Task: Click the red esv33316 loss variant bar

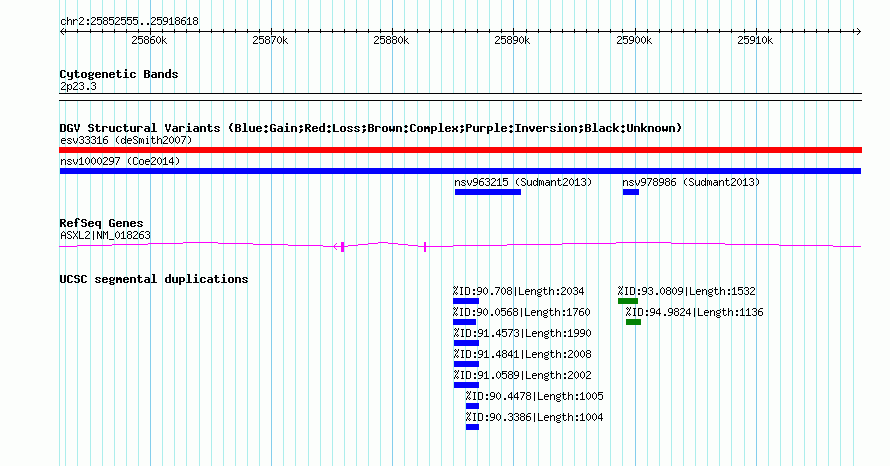Action: 460,150
